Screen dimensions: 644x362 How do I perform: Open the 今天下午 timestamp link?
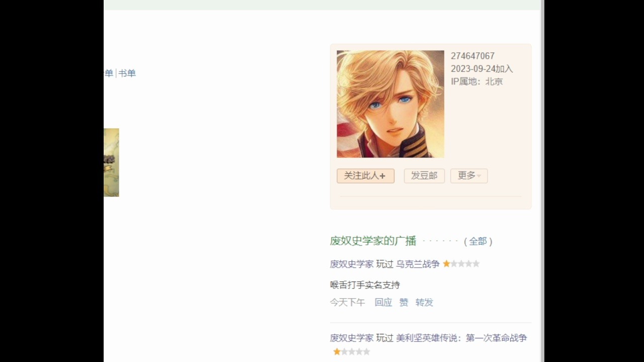point(348,302)
